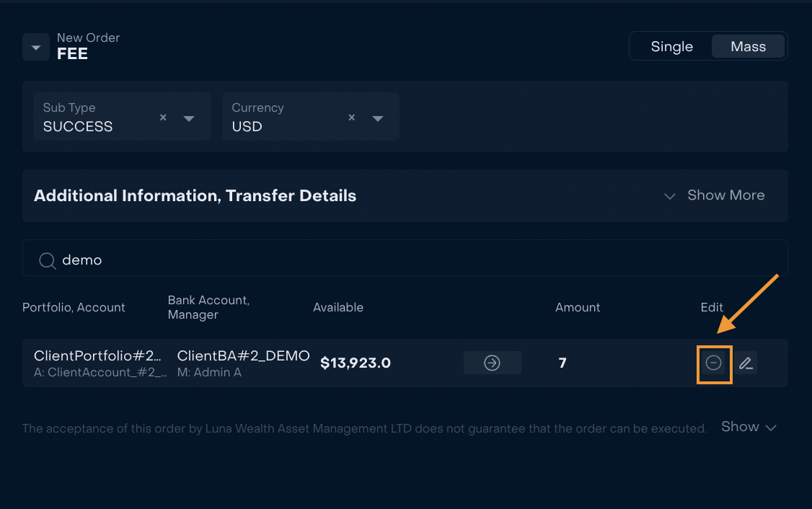Click the magnifier search icon
The height and width of the screenshot is (509, 812).
coord(47,260)
